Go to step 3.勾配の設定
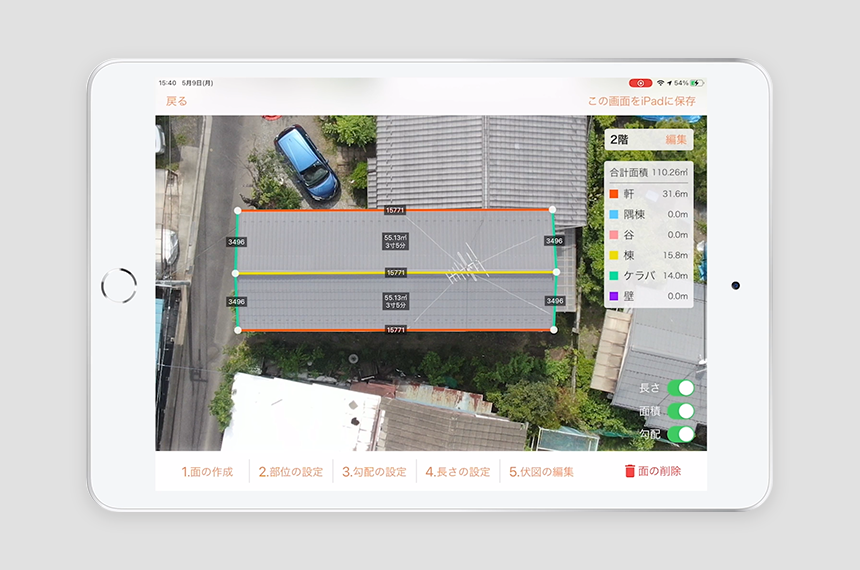860x570 pixels. 374,472
